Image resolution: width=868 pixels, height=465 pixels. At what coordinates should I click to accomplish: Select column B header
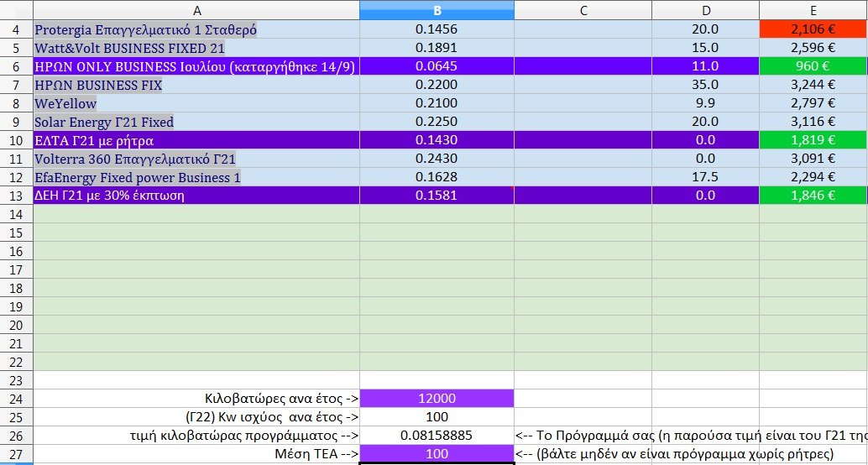click(x=437, y=10)
